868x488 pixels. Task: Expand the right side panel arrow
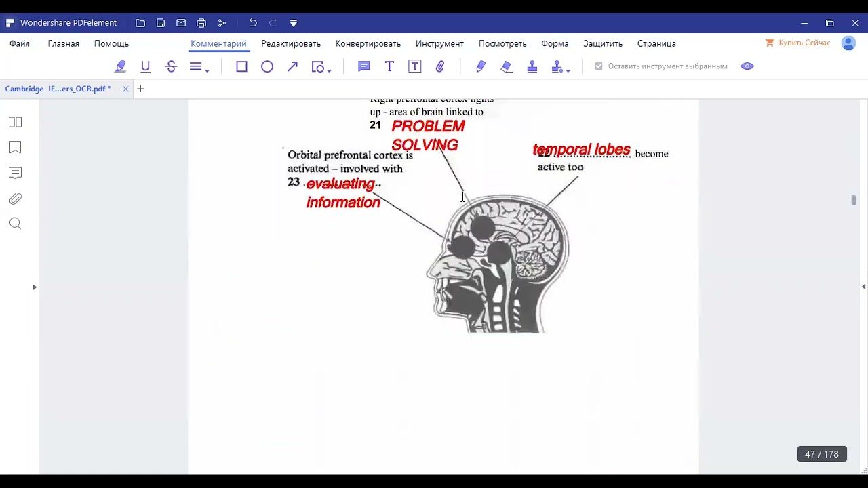point(863,287)
